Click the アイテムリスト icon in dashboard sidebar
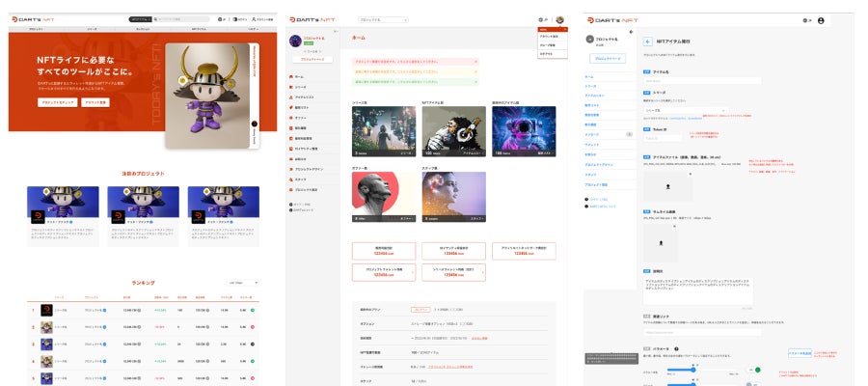This screenshot has width=868, height=386. pos(290,97)
